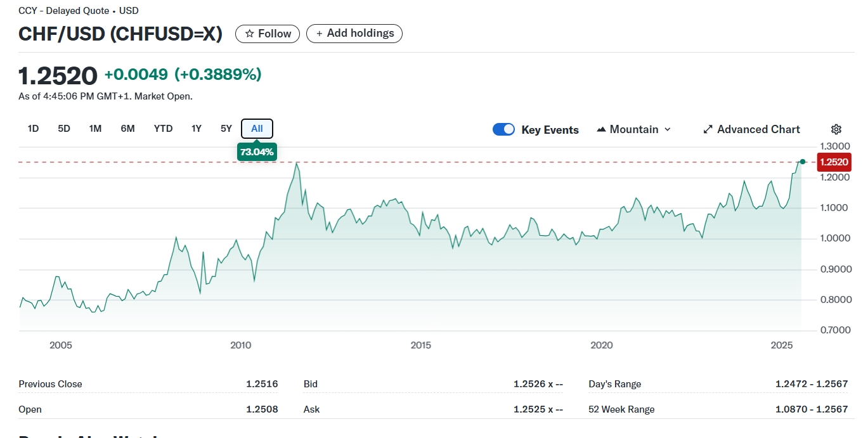Click the 2020 label on chart axis

[x=601, y=345]
